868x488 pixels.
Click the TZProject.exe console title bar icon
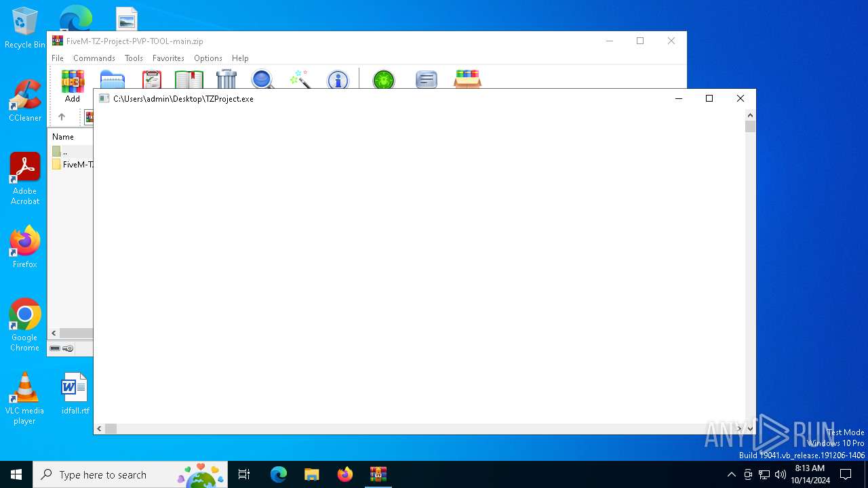point(104,99)
